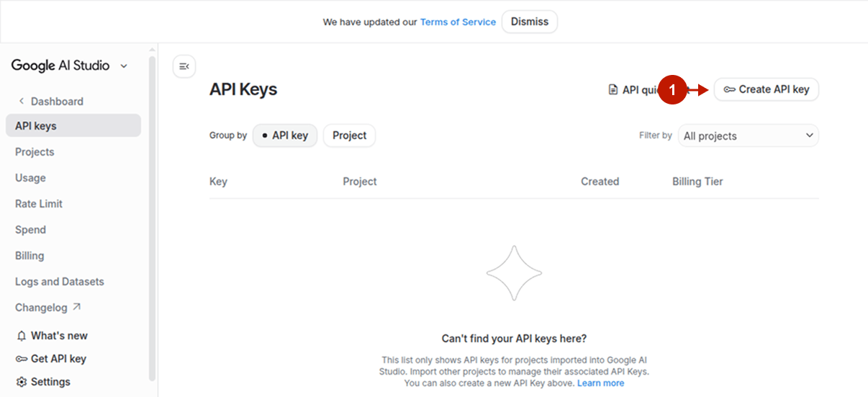Click the Billing Tier column header

pos(697,182)
